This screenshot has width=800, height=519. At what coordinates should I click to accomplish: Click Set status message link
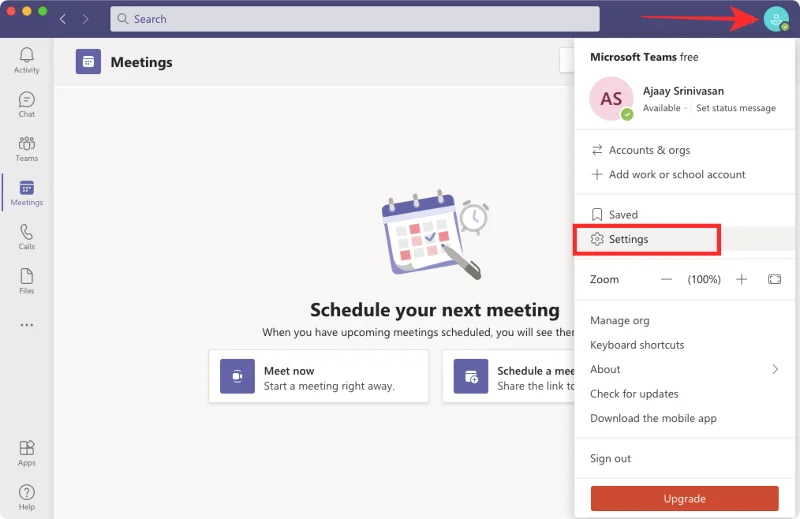pos(735,108)
